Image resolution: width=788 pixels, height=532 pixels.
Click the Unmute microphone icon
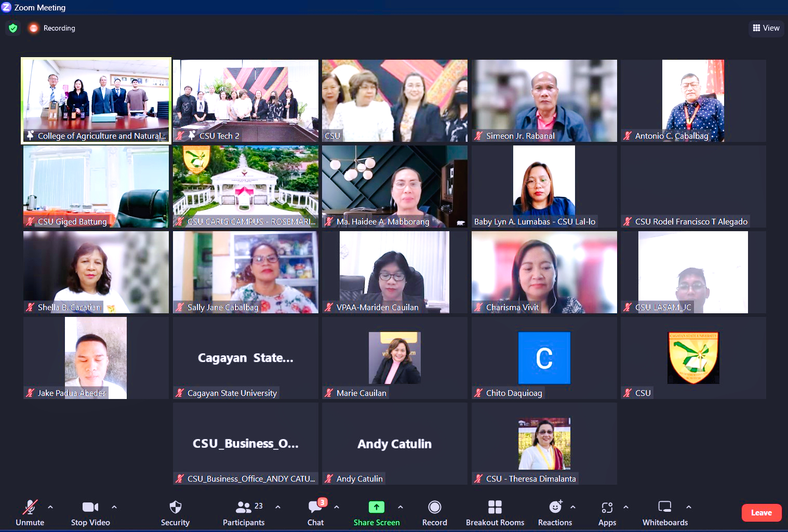[30, 507]
